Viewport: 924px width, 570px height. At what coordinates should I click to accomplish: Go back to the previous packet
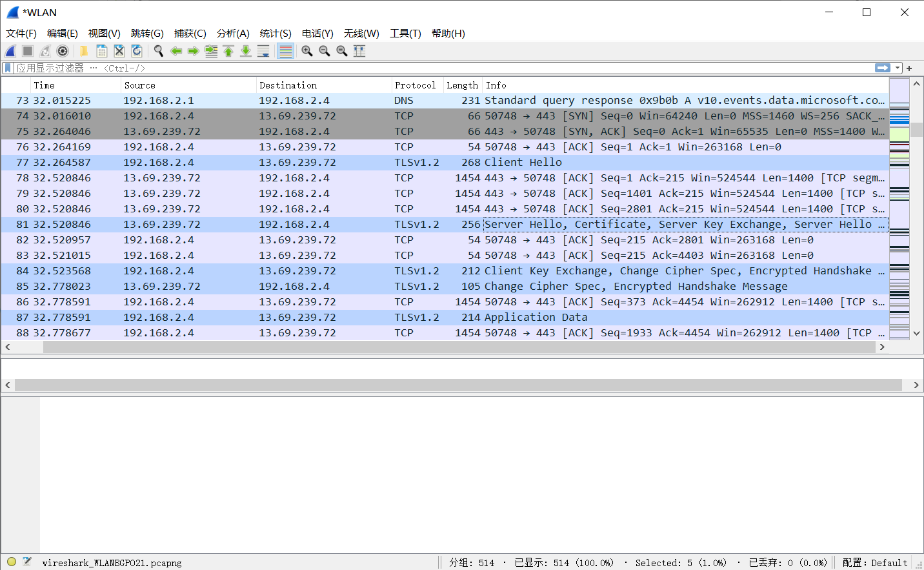176,51
